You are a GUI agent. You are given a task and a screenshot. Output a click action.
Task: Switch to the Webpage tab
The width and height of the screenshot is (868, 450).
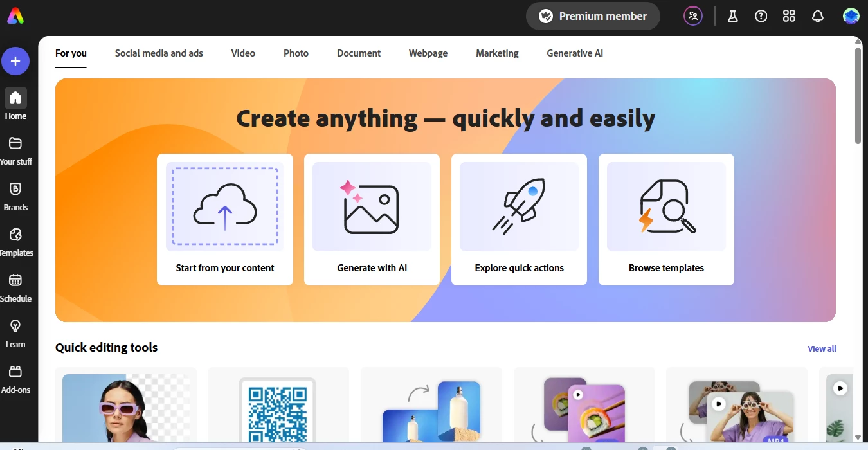click(x=428, y=53)
